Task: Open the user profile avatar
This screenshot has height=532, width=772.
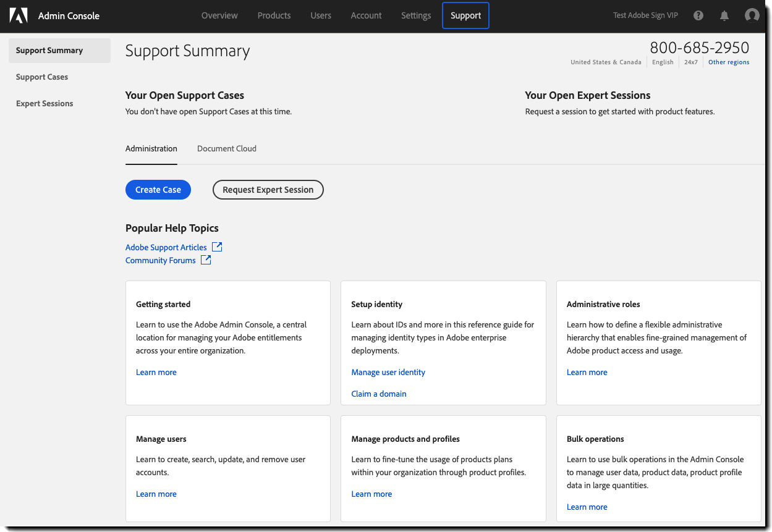Action: pyautogui.click(x=752, y=15)
